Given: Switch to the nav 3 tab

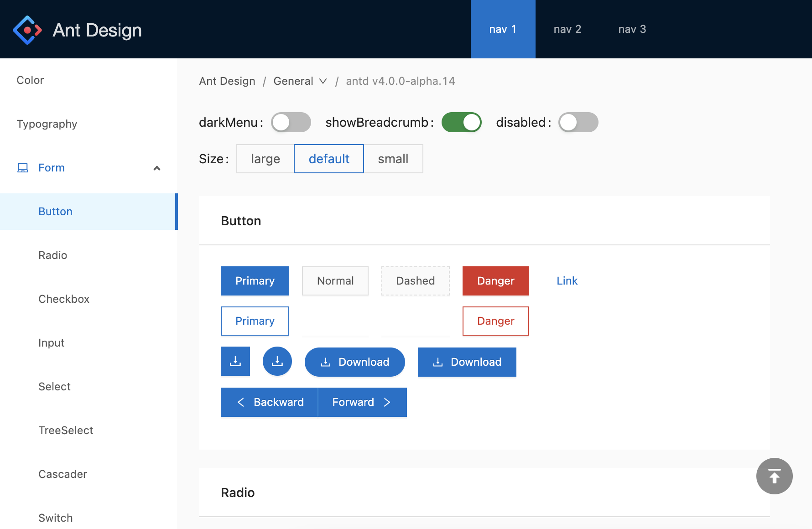Looking at the screenshot, I should click(632, 29).
